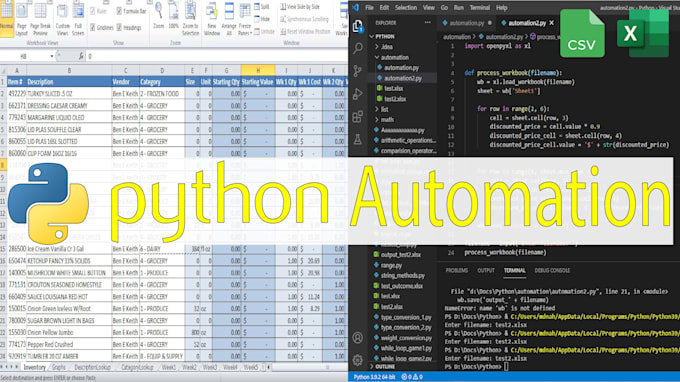This screenshot has height=382, width=680.
Task: Open output_test2.xlsx in explorer
Action: (400, 255)
